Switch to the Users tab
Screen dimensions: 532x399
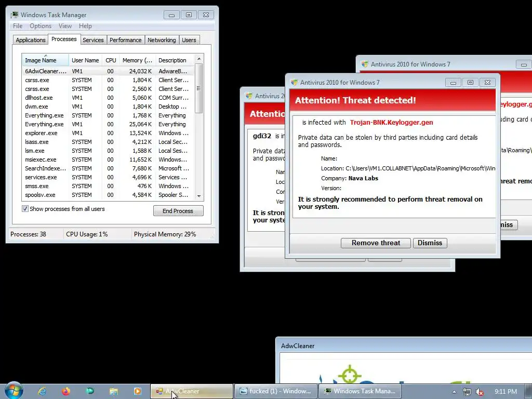click(189, 40)
